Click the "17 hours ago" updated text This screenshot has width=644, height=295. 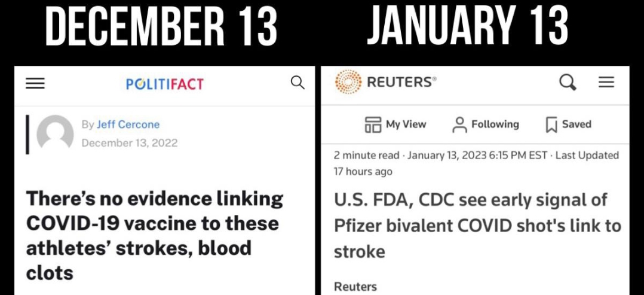[363, 172]
